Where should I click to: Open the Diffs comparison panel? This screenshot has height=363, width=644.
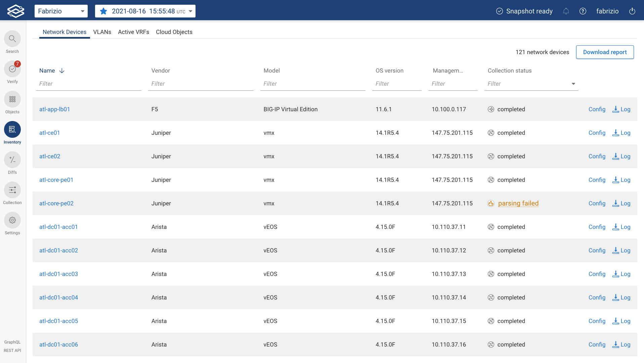tap(12, 160)
